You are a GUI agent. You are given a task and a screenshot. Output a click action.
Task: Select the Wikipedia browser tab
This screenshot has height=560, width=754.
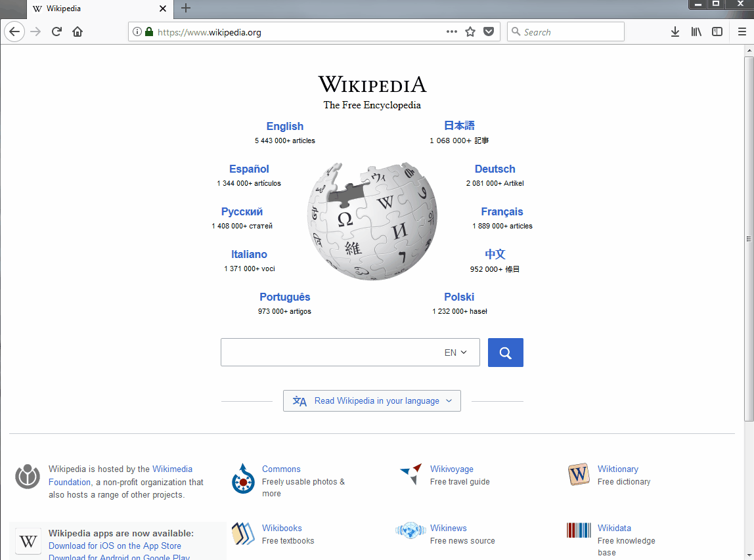(x=99, y=9)
